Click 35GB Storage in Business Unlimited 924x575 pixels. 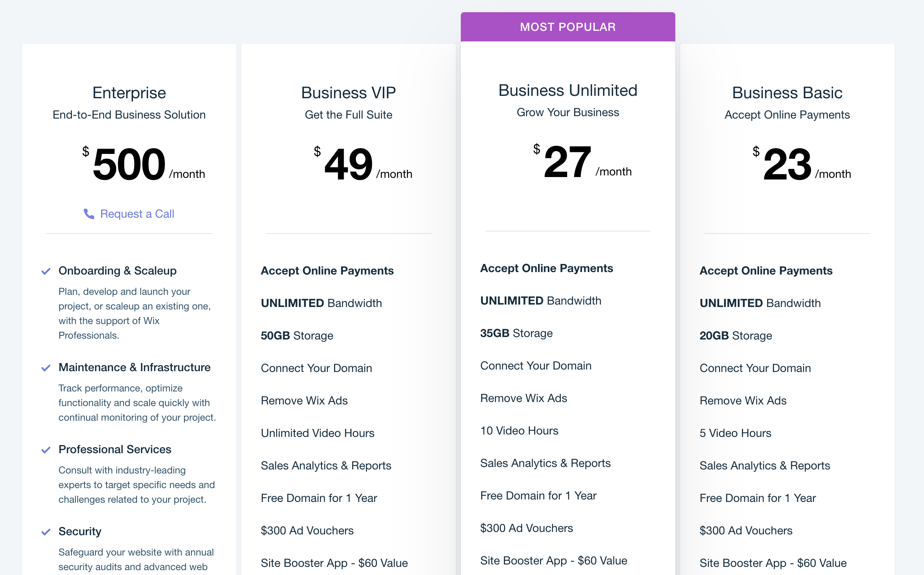tap(516, 333)
